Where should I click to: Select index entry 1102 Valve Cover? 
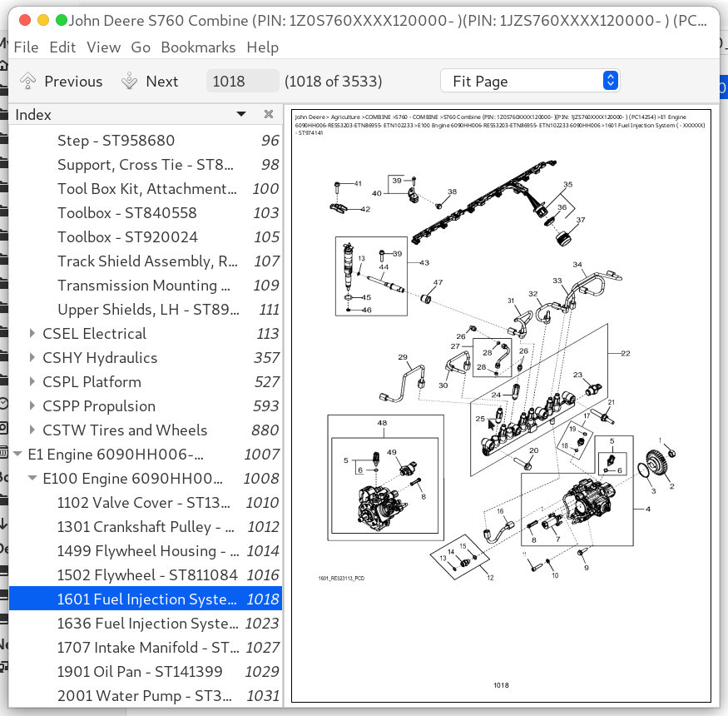[146, 503]
